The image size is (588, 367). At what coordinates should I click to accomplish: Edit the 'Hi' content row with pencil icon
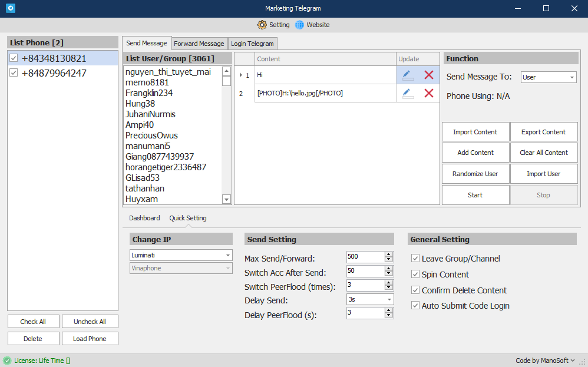pyautogui.click(x=408, y=75)
